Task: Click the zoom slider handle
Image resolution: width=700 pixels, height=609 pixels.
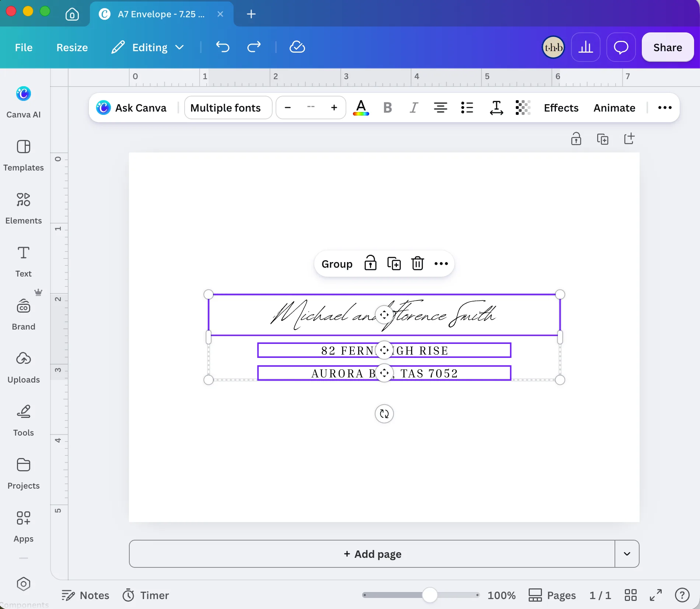Action: coord(430,595)
